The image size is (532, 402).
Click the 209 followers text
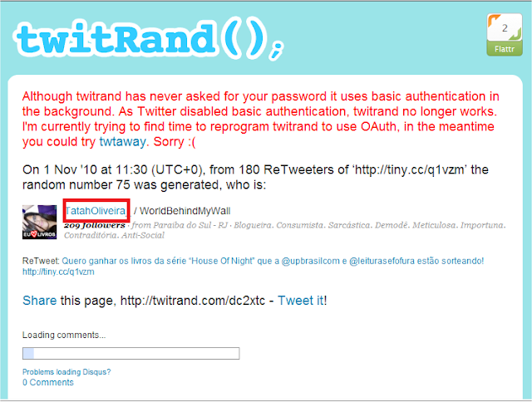tap(95, 225)
